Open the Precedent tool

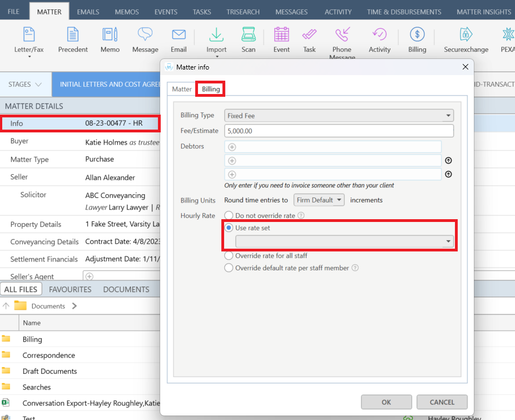(73, 39)
